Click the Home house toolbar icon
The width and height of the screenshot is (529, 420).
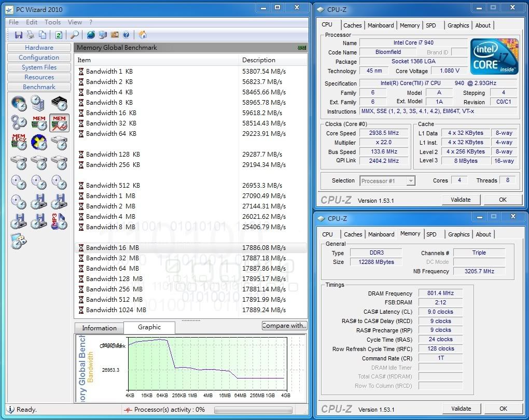pyautogui.click(x=143, y=34)
